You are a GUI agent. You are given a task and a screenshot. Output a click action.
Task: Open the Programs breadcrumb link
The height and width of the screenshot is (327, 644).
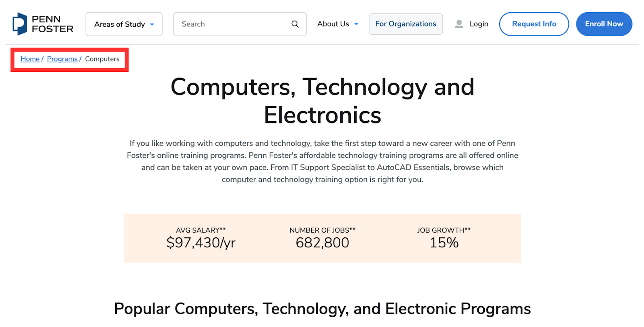click(x=62, y=59)
